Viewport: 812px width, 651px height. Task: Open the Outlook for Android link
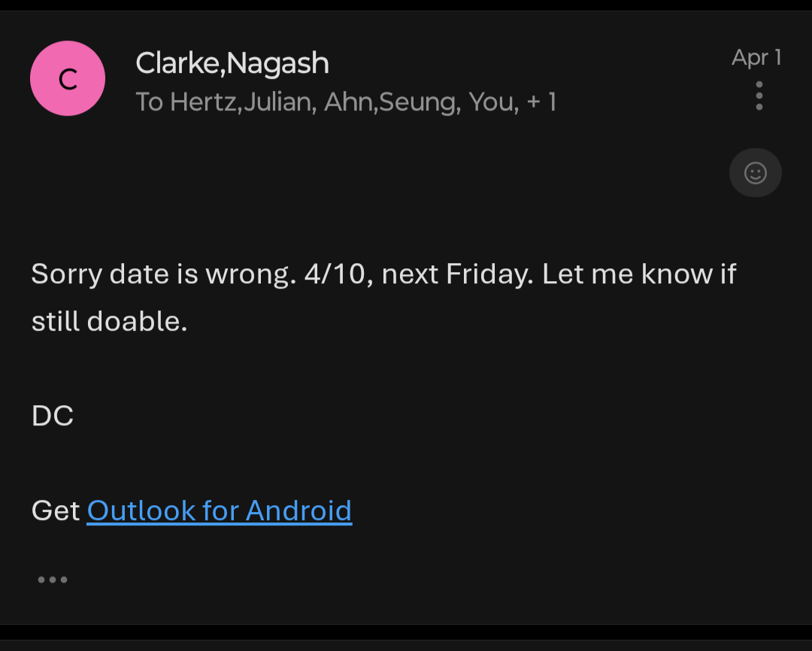220,511
